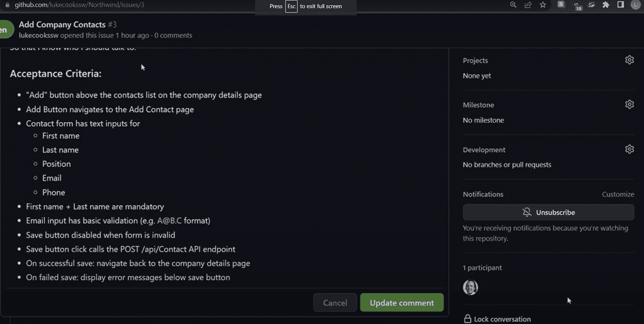The image size is (644, 324).
Task: Bookmark this page with the star icon
Action: coord(543,5)
